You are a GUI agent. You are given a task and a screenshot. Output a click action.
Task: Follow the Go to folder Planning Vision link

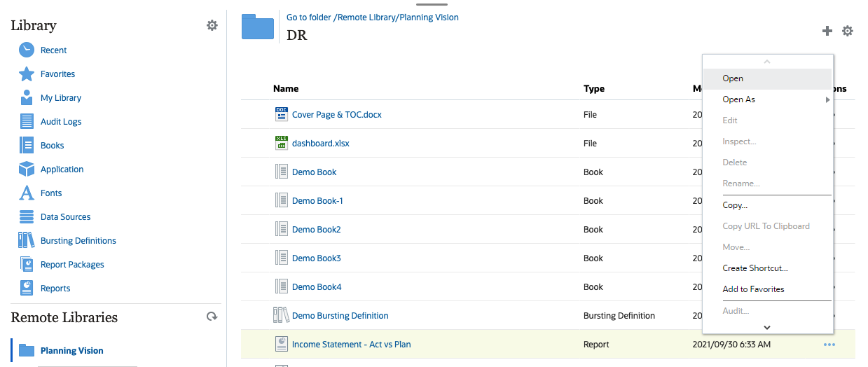pos(372,18)
